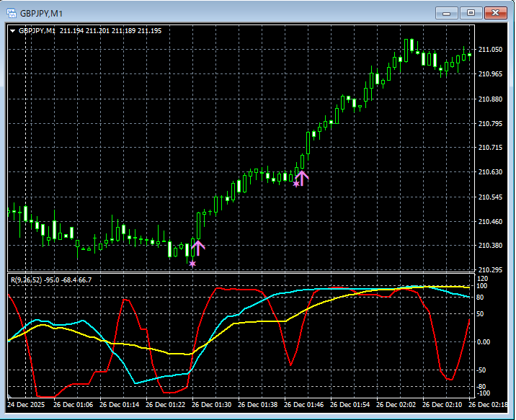Screen dimensions: 516x420
Task: Select the pink up arrow near 01:30
Action: click(x=197, y=249)
